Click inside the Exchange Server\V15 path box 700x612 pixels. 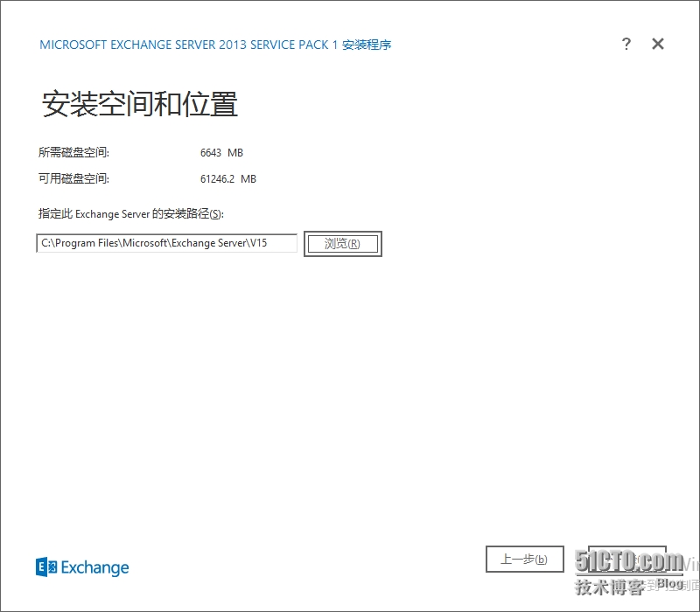tap(166, 243)
